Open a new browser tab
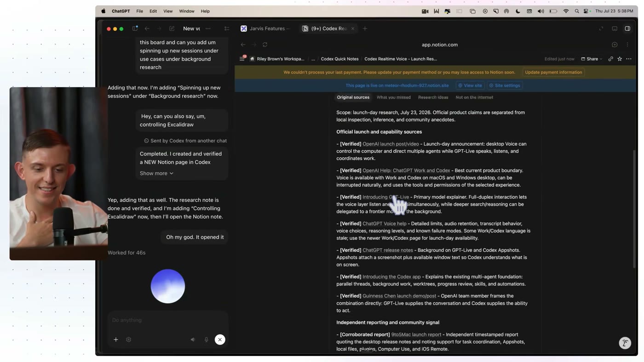This screenshot has width=644, height=362. [x=365, y=28]
